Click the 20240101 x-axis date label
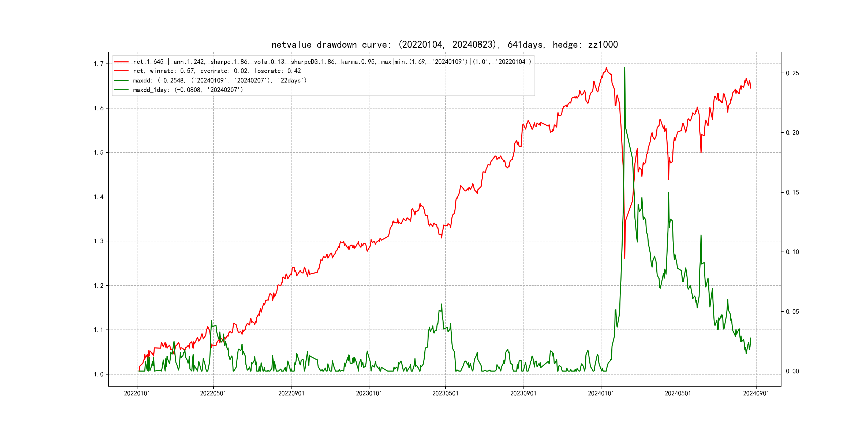This screenshot has height=434, width=868. (x=601, y=394)
